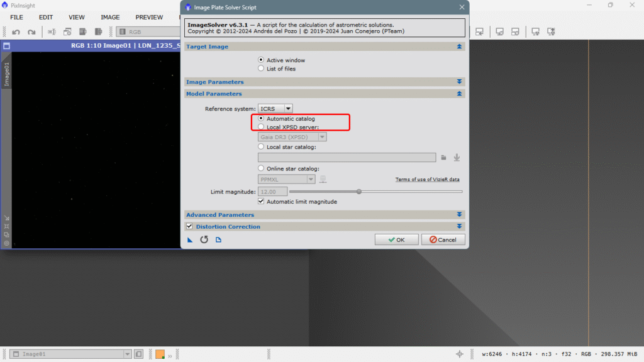Select the List of files radio button
Viewport: 644px width, 362px height.
point(261,69)
